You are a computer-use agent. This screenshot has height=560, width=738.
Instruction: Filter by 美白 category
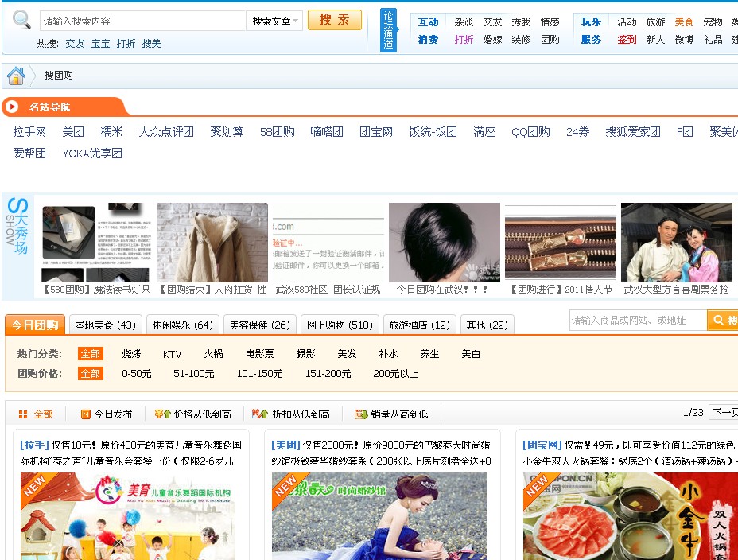471,354
